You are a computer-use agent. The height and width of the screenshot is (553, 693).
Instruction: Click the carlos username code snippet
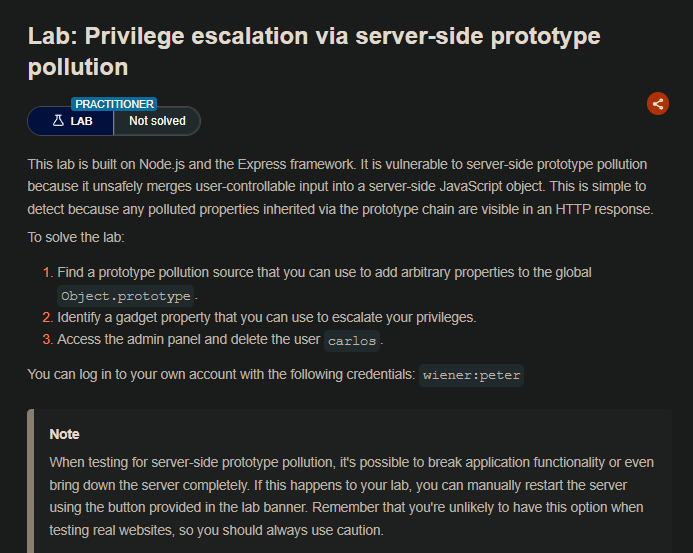point(352,340)
